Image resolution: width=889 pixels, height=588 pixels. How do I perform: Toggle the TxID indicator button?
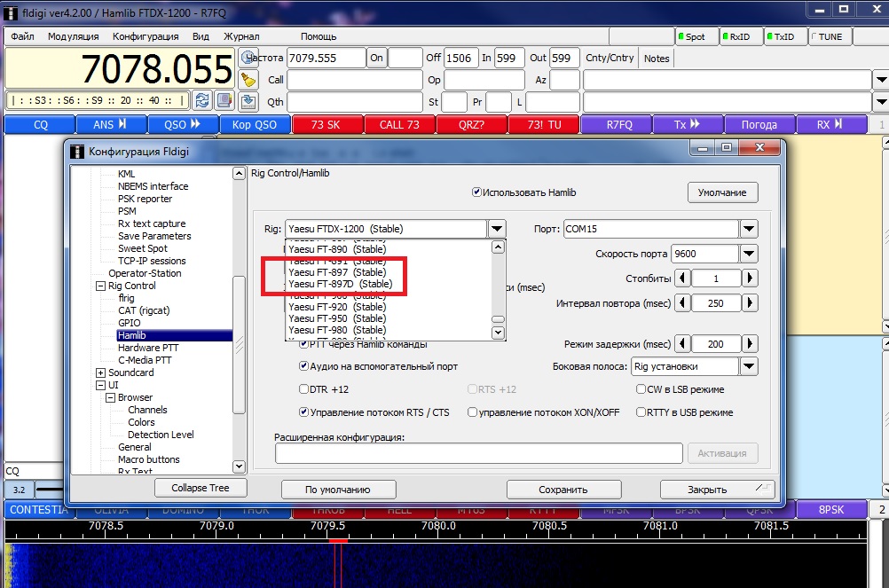[783, 36]
